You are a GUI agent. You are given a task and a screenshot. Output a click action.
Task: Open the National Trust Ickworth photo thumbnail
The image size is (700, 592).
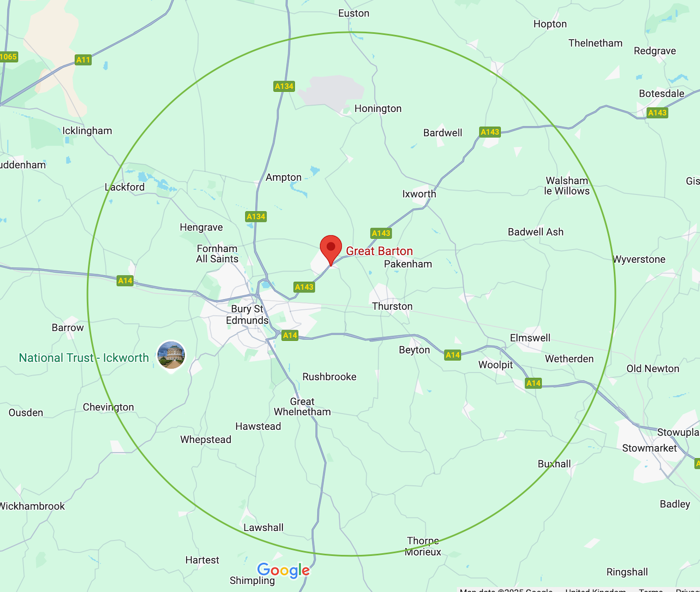coord(171,355)
